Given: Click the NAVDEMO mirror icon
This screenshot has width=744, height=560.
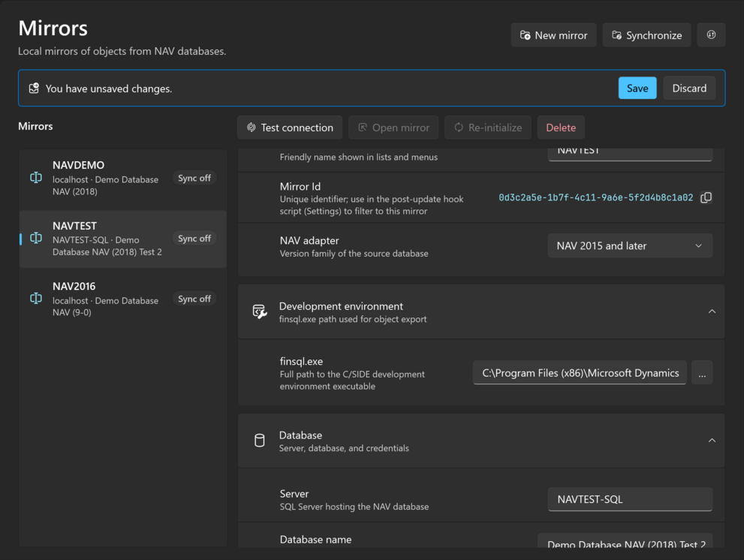Looking at the screenshot, I should click(x=36, y=178).
